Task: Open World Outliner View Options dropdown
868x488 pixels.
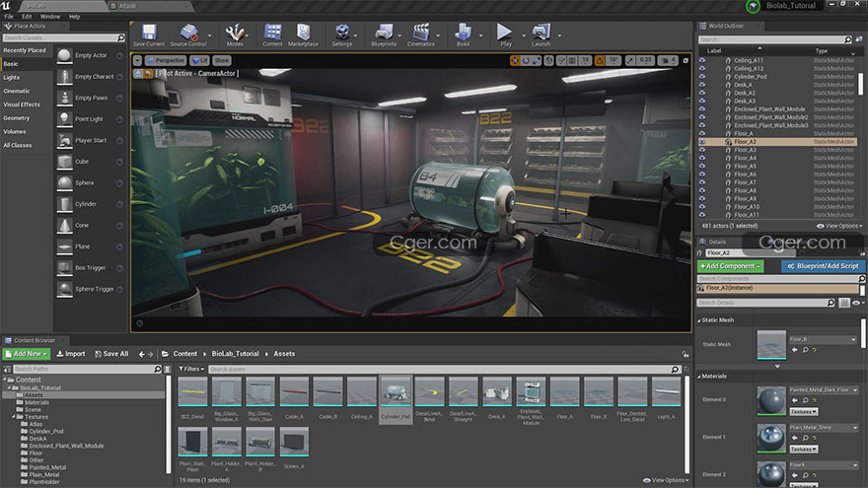Action: (839, 226)
